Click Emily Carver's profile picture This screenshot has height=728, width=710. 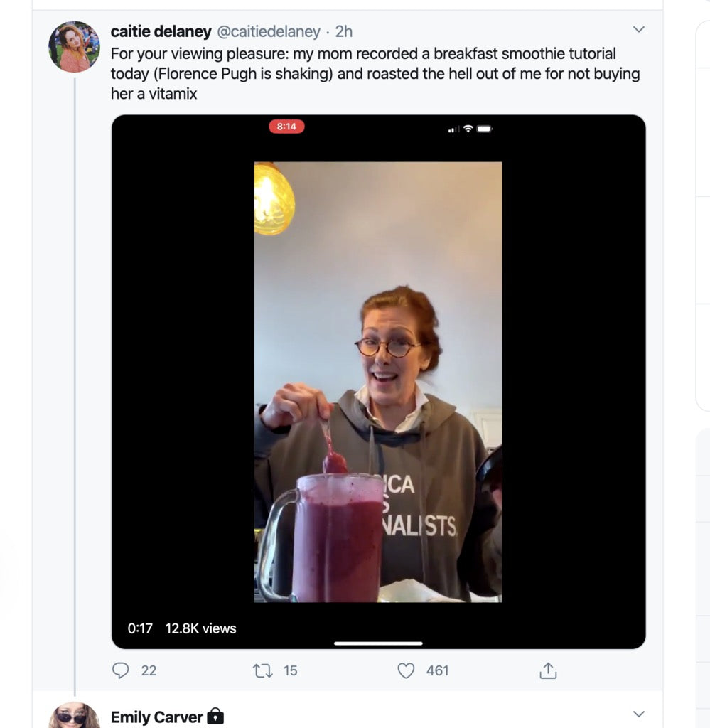74,715
